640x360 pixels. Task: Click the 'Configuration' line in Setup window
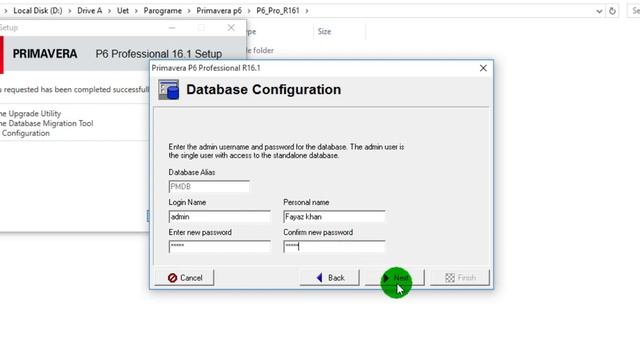click(x=25, y=133)
